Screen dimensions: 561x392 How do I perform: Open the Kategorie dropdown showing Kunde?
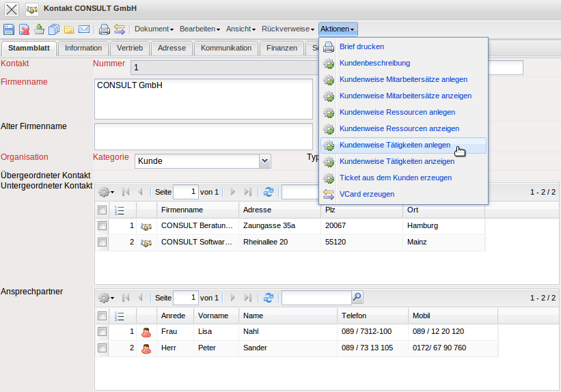265,161
